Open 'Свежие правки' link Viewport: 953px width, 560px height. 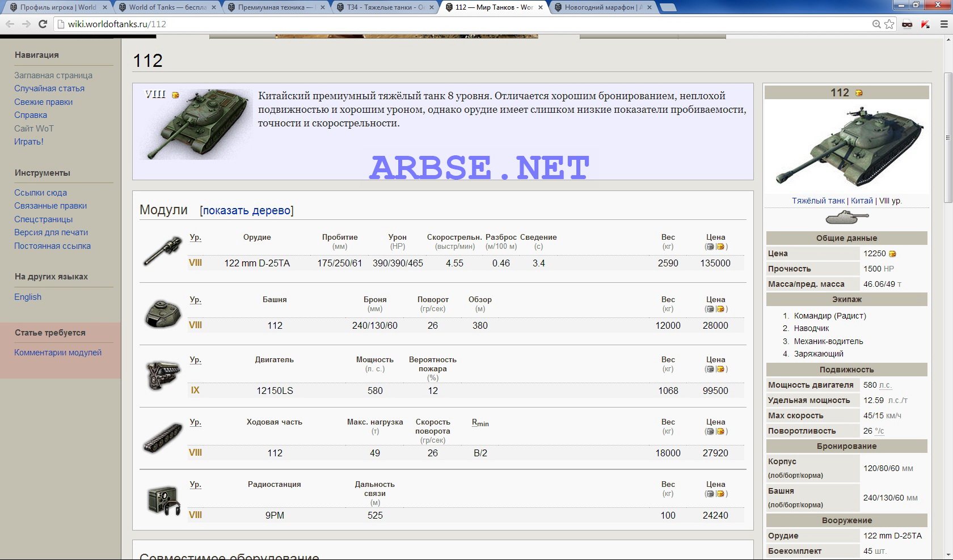(x=44, y=102)
